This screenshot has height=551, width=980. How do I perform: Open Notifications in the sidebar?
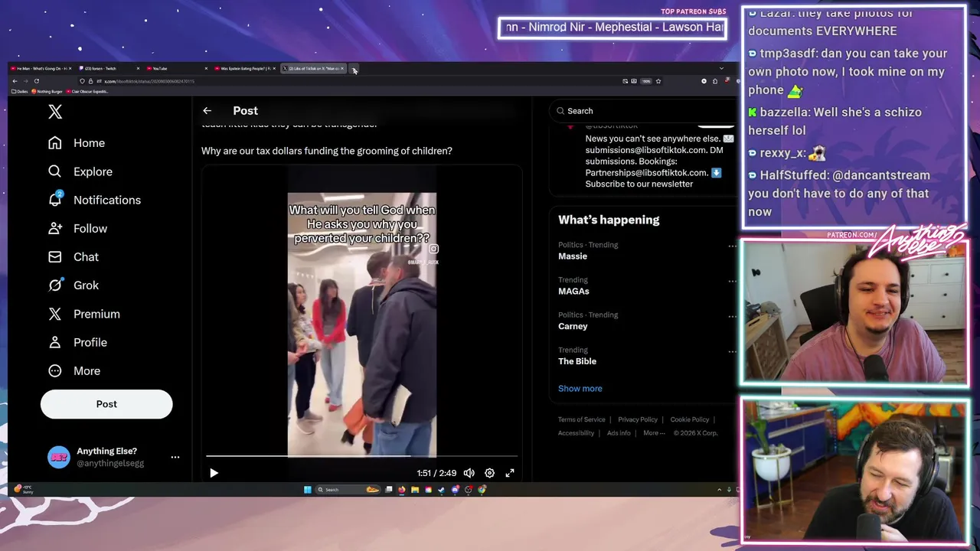coord(93,200)
